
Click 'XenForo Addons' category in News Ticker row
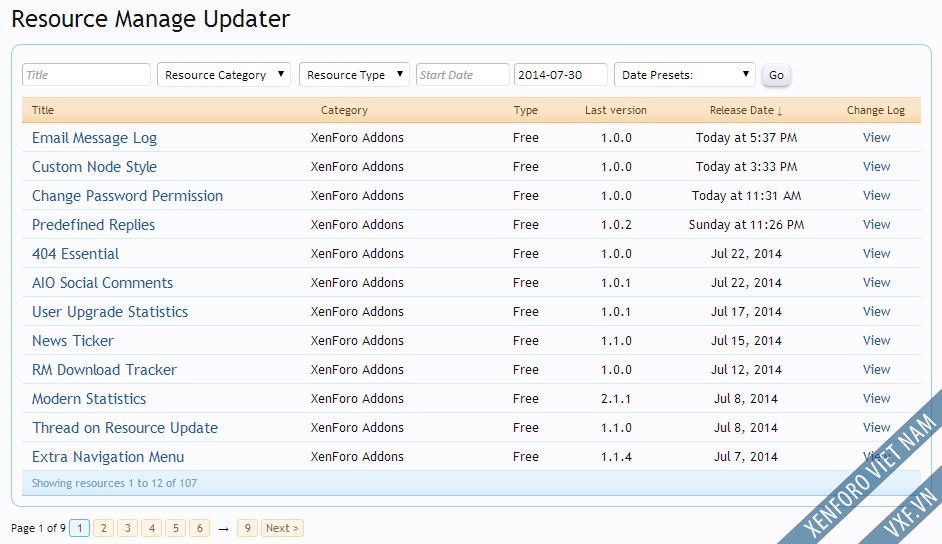(357, 340)
